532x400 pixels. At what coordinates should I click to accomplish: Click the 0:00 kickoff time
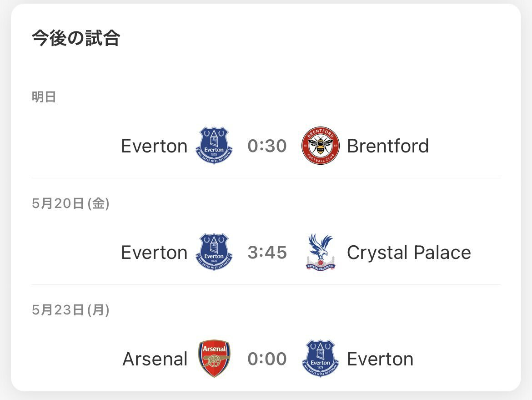(x=267, y=359)
